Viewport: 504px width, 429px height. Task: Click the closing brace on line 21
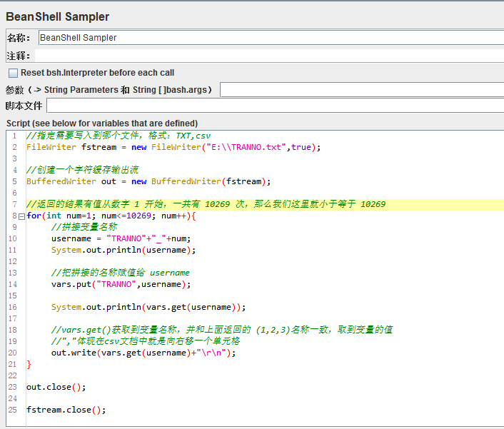29,365
